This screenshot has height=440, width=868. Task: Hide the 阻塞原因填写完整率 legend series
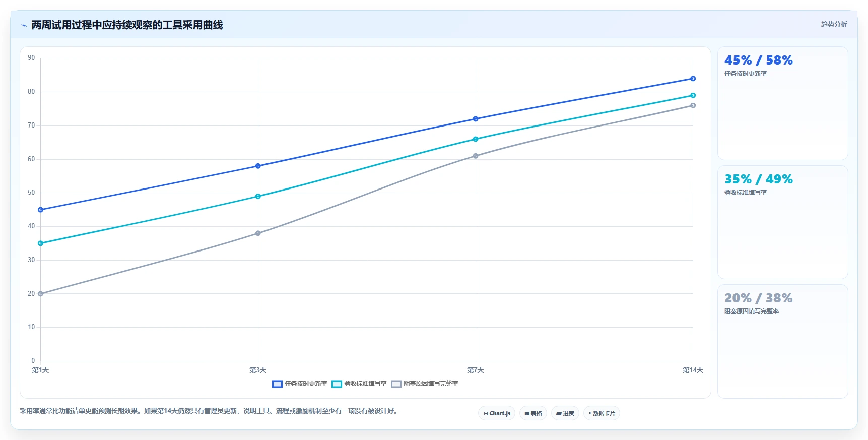425,384
